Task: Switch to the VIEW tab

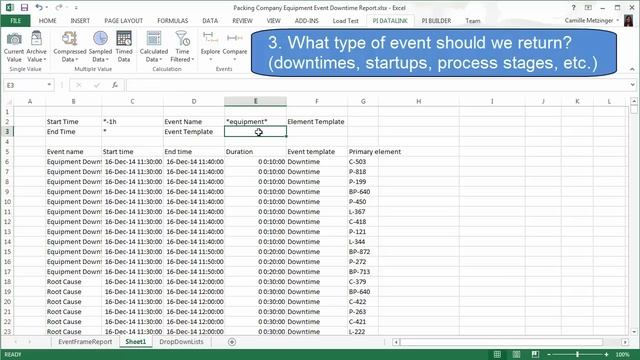Action: [x=273, y=20]
